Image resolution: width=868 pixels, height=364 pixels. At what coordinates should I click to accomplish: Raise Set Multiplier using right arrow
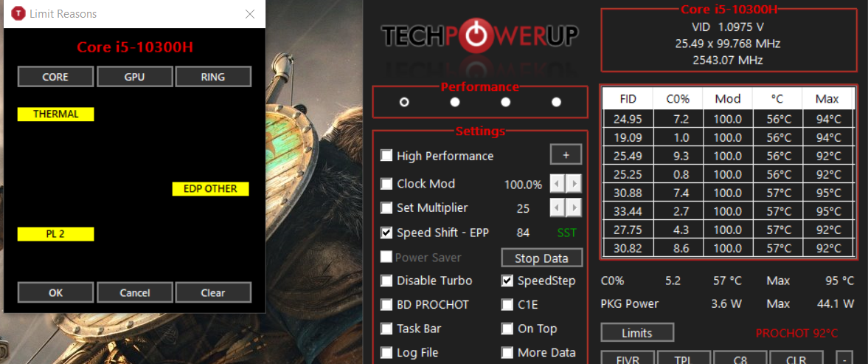pyautogui.click(x=574, y=208)
